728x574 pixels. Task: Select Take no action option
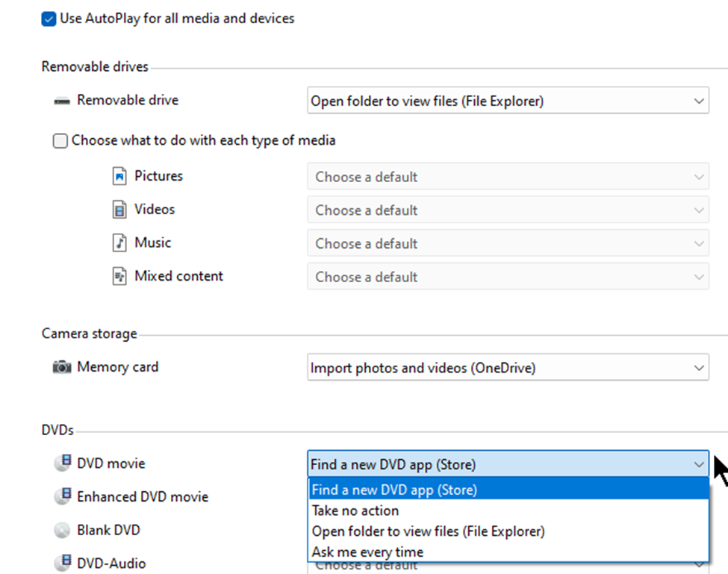[x=355, y=511]
